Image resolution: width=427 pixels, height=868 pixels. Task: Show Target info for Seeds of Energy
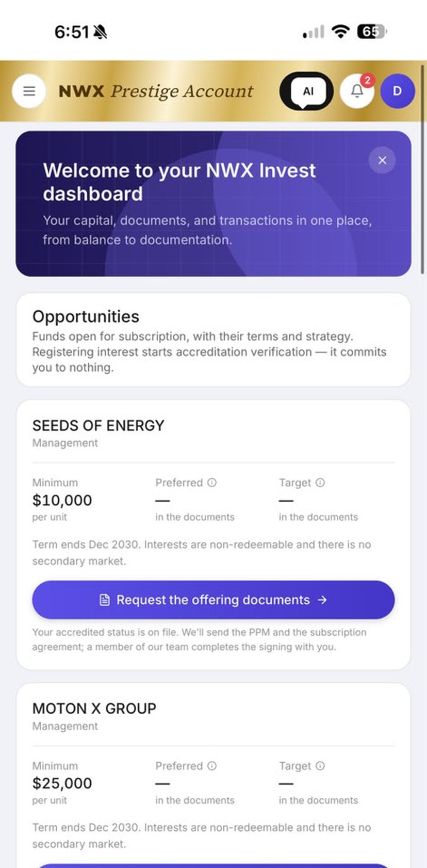click(320, 483)
